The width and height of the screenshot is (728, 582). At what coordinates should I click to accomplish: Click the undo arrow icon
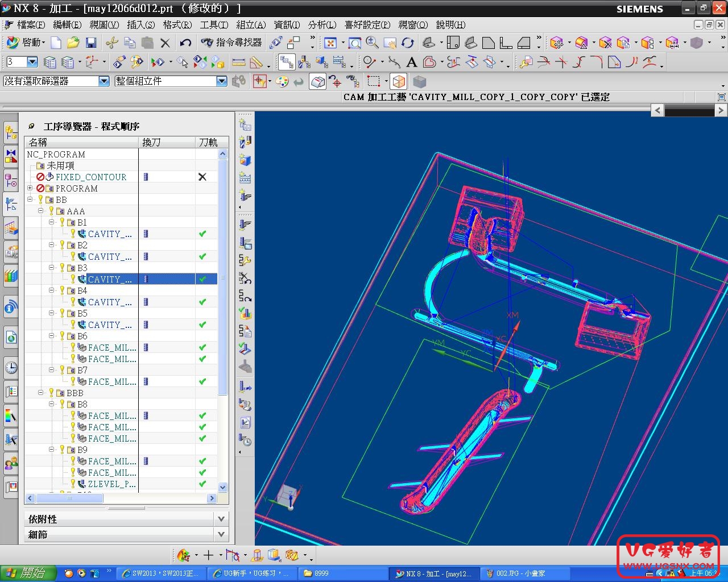185,43
